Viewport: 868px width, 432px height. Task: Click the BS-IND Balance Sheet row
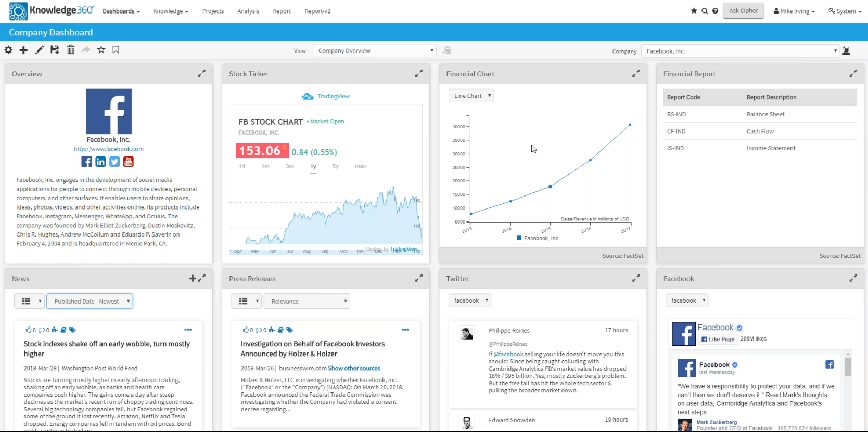click(760, 114)
